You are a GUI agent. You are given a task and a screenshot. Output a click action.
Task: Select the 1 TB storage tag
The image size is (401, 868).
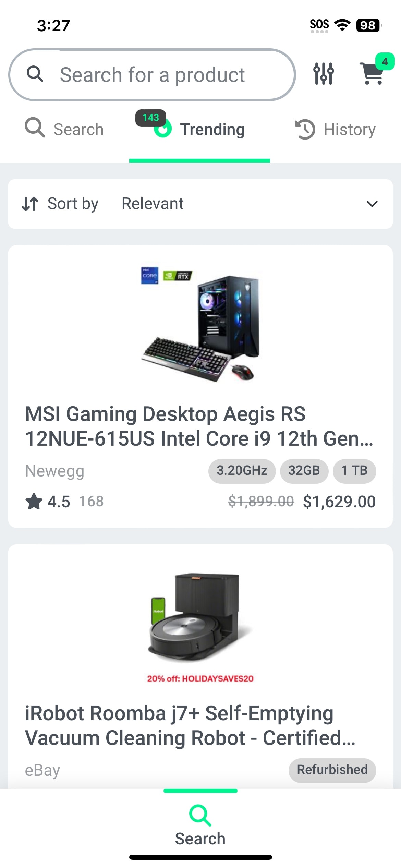point(354,471)
